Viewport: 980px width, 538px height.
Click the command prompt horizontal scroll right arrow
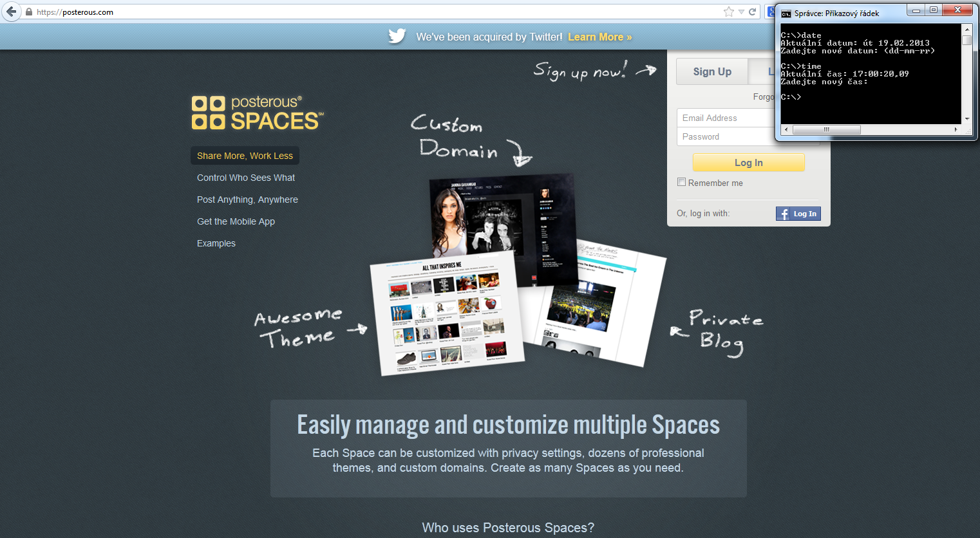[956, 129]
